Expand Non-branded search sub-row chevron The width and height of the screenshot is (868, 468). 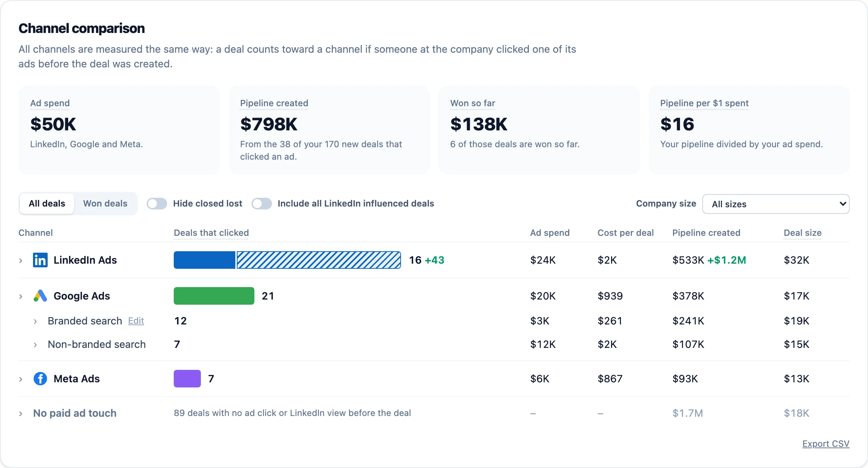point(35,345)
